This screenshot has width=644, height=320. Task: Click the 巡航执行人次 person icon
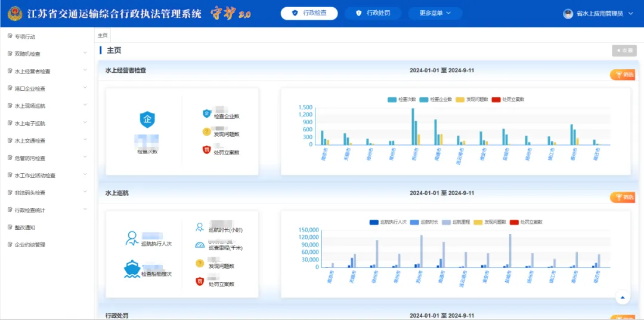pos(132,239)
